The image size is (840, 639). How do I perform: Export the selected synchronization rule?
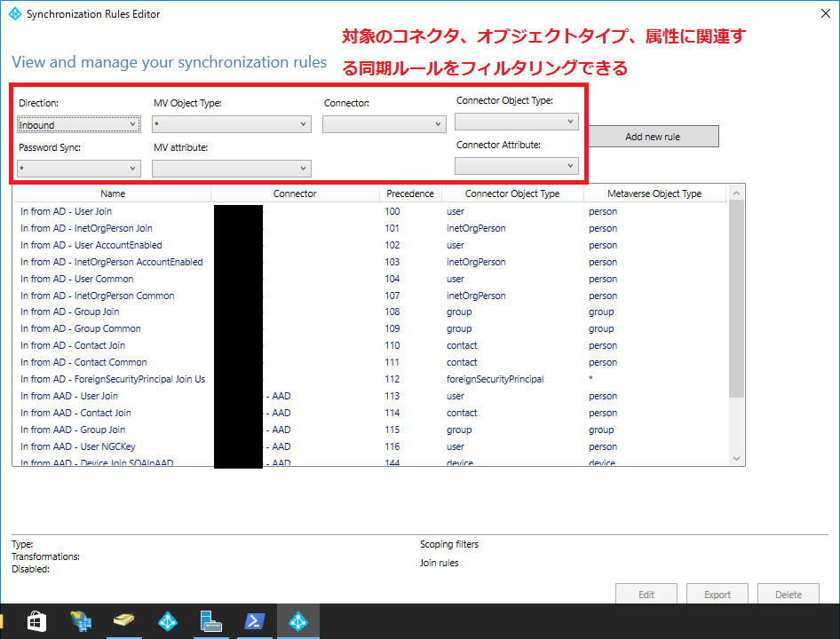click(x=717, y=593)
